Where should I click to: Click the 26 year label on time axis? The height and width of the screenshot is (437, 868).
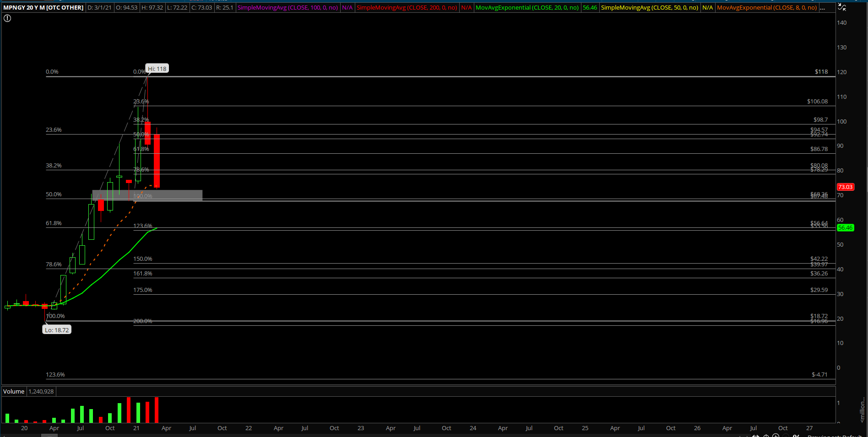coord(697,428)
